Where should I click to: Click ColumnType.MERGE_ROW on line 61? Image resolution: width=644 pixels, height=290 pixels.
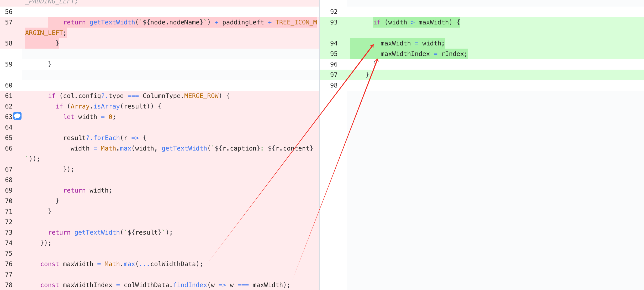(181, 96)
